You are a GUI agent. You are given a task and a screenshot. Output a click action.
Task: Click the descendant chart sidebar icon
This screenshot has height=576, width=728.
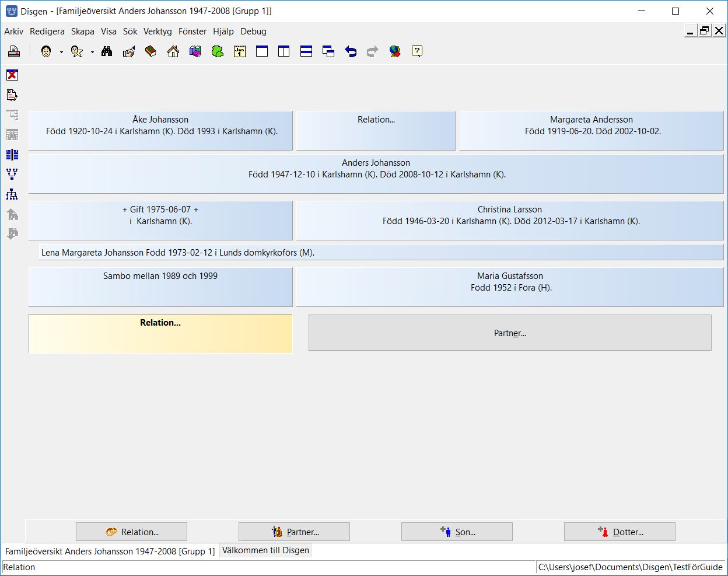pos(12,194)
